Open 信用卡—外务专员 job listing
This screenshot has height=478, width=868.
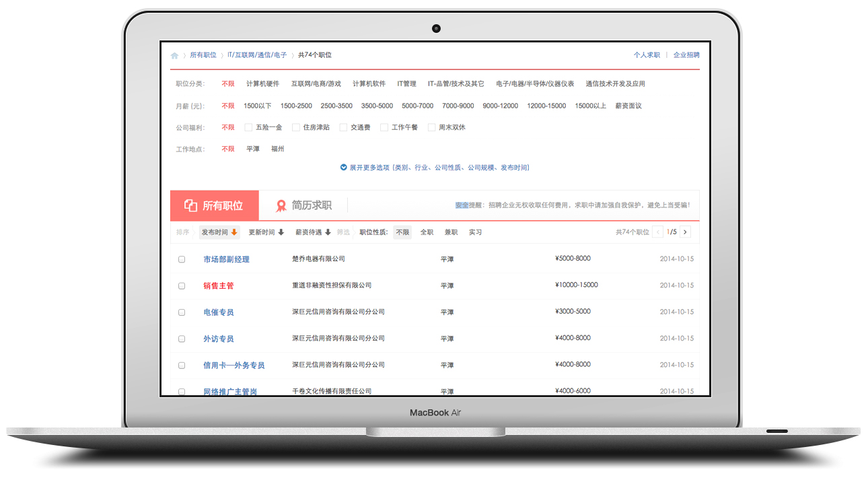coord(234,365)
